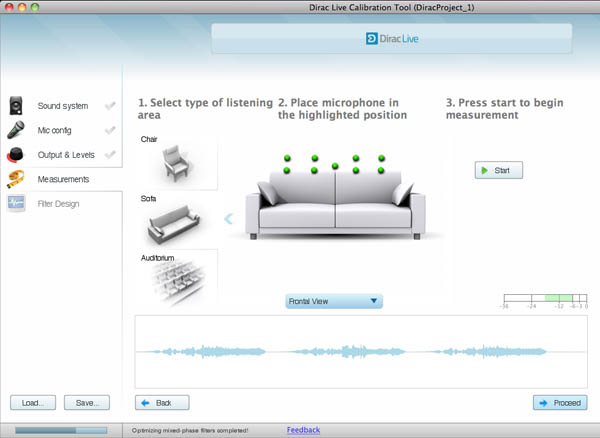
Task: Click the bottom-right green microphone position dot
Action: 381,170
